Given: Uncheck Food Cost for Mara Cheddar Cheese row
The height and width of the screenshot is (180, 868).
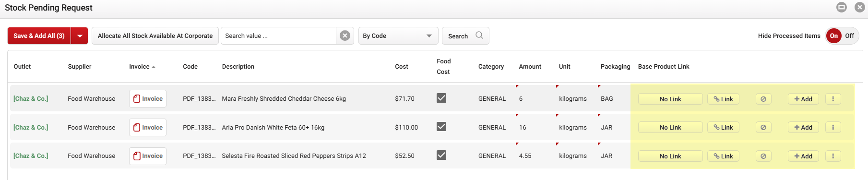Looking at the screenshot, I should pos(441,98).
